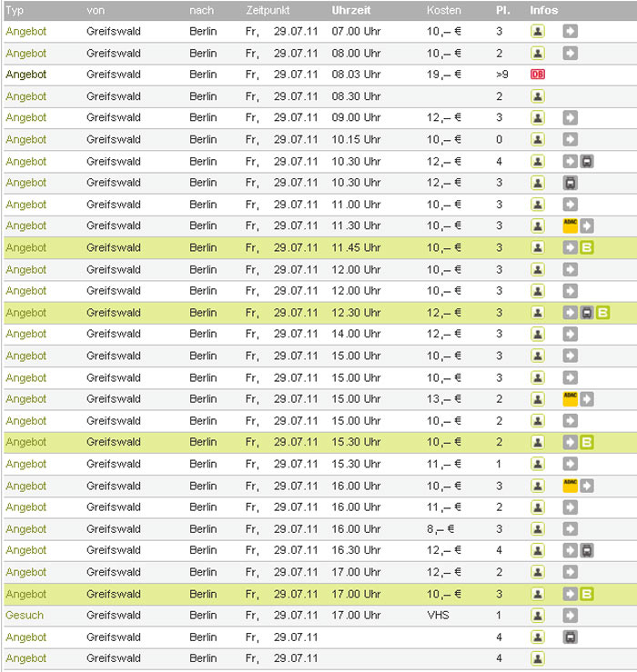Open the Angebot link for 07.00 Uhr
Image resolution: width=637 pixels, height=672 pixels.
(x=25, y=31)
